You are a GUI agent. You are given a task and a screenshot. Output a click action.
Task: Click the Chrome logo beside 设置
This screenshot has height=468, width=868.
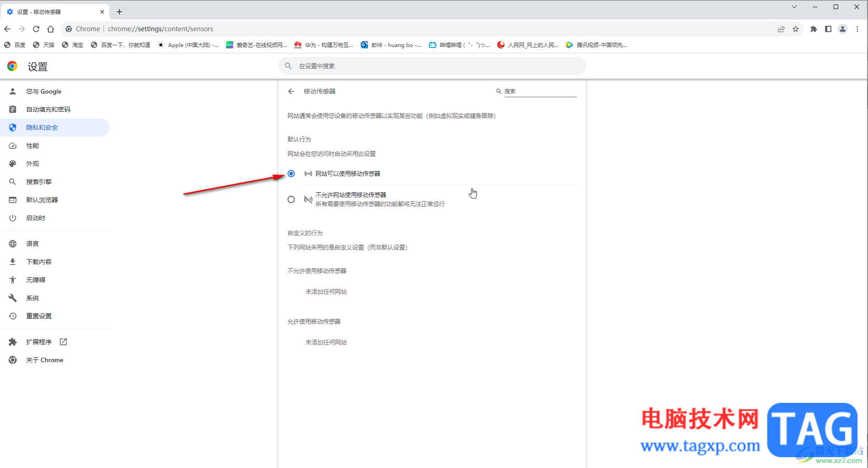pos(12,66)
